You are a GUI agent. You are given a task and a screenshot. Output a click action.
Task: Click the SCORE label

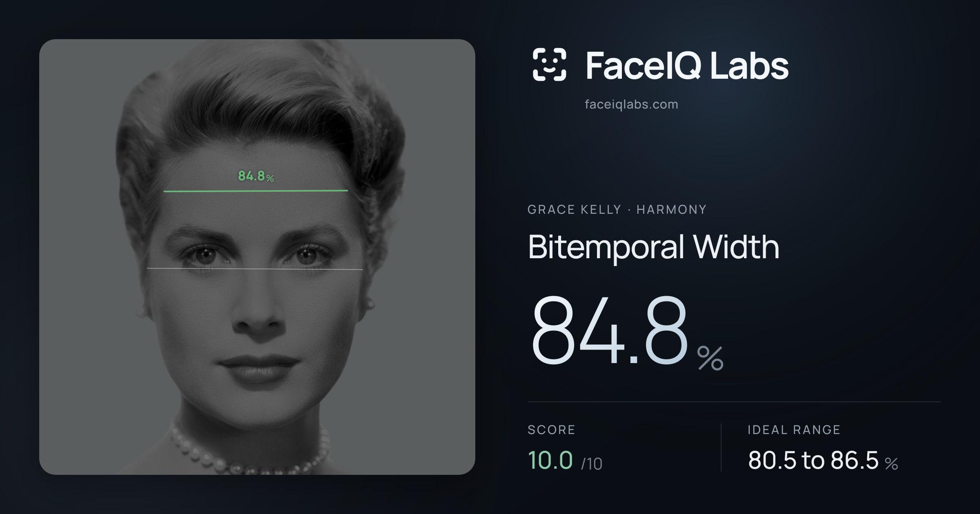pos(551,430)
